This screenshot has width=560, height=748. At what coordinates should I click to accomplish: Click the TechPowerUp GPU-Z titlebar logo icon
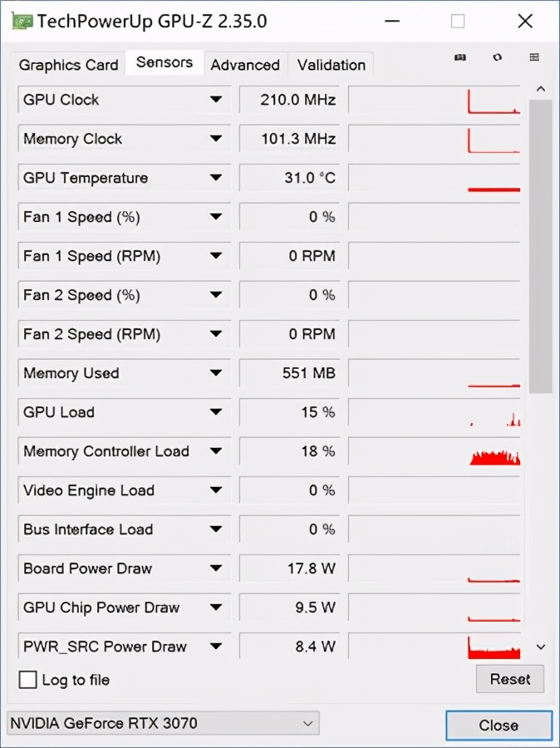tap(21, 21)
